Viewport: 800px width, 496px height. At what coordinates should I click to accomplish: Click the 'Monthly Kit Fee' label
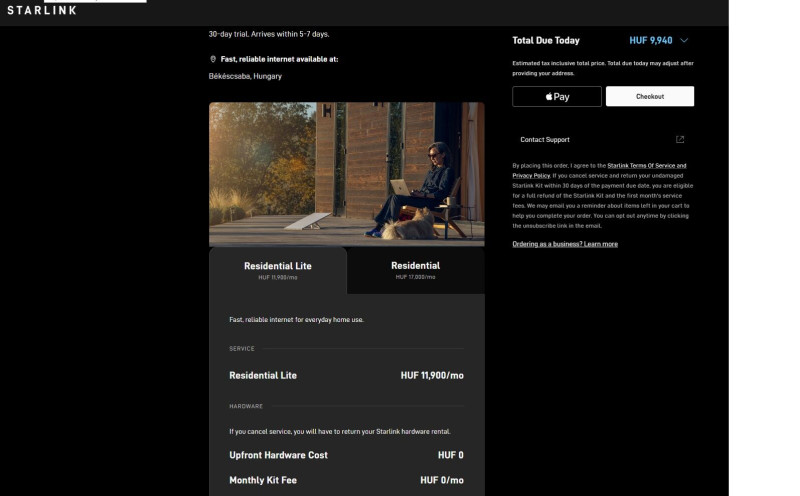point(263,480)
